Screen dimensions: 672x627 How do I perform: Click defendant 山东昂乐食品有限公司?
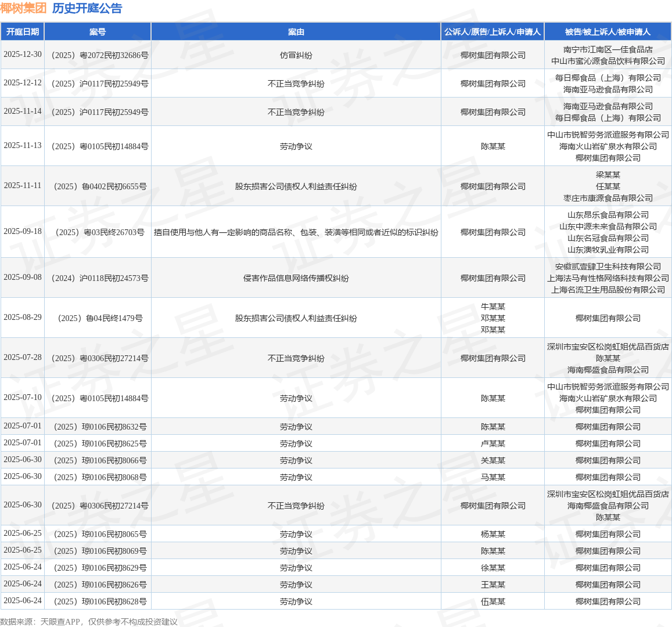[x=608, y=215]
